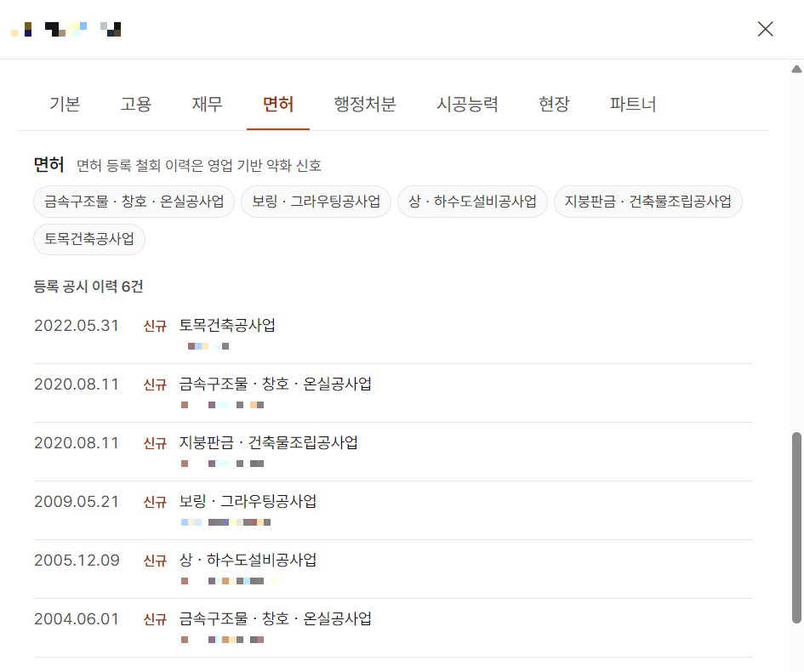Click the 면허 등록 철회 이력 hint text
The height and width of the screenshot is (672, 804).
[x=199, y=166]
